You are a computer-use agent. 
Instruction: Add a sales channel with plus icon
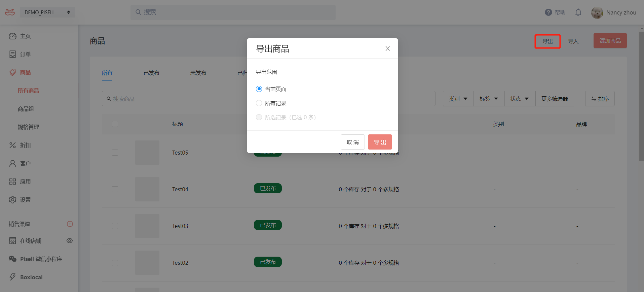[70, 224]
